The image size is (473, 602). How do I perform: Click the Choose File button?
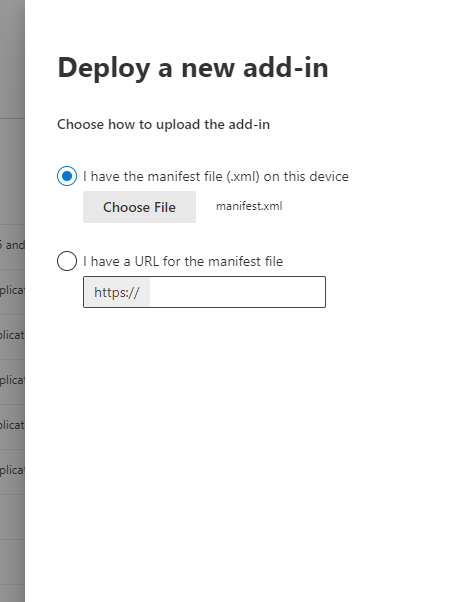click(x=139, y=207)
